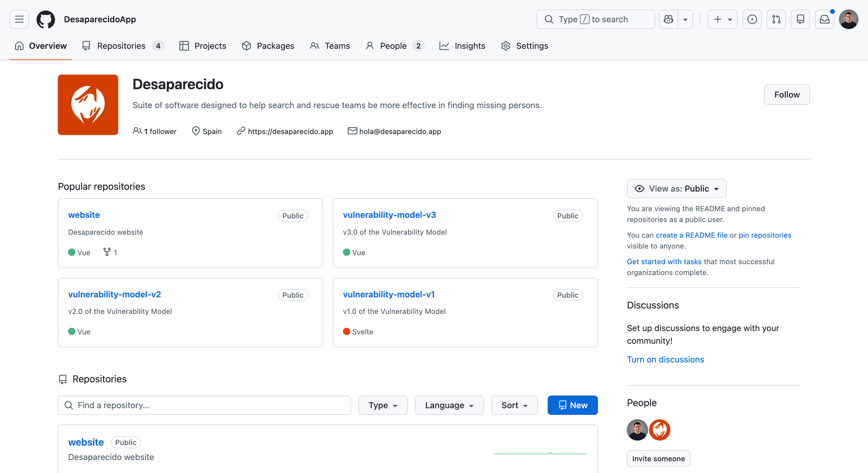Open the Pull requests icon in header

[776, 19]
